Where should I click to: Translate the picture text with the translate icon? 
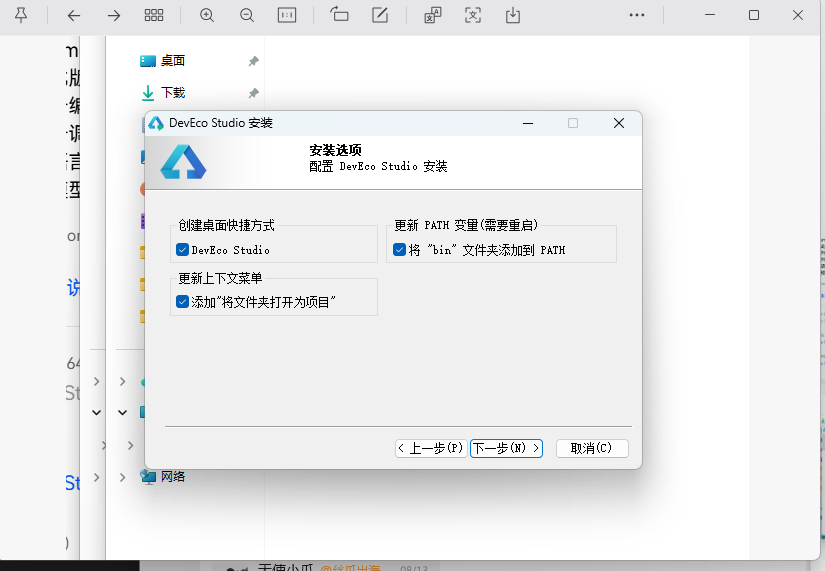[432, 15]
